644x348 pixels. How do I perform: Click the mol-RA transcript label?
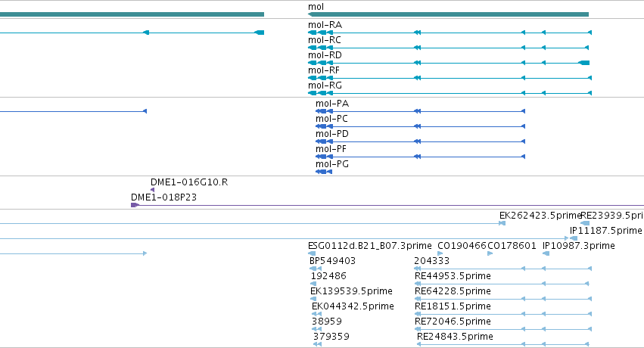325,25
